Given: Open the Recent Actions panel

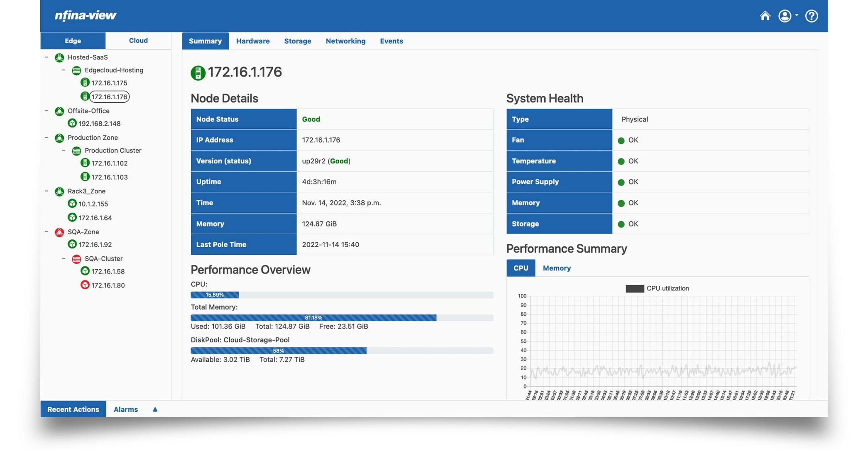Looking at the screenshot, I should pos(73,409).
